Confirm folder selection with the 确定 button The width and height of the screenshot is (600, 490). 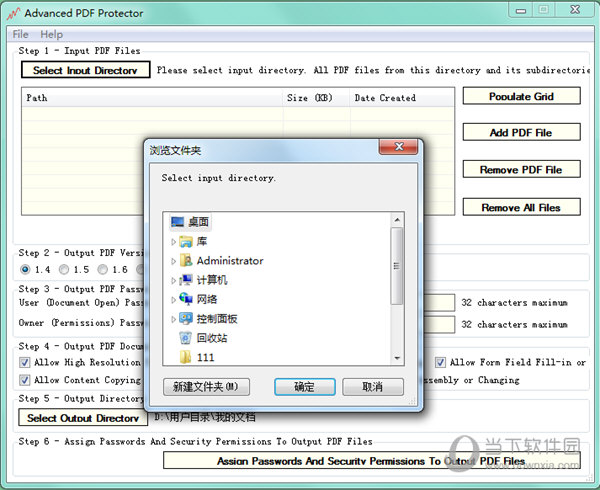(305, 387)
